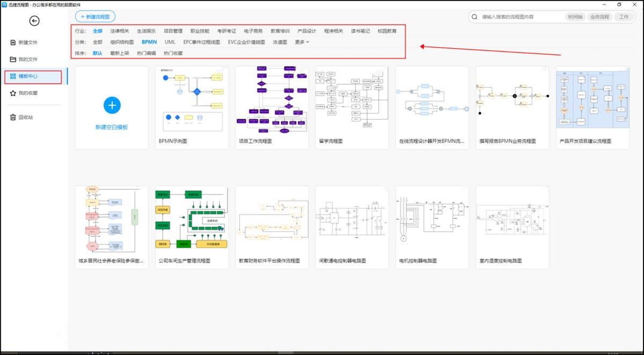Click the 新建文件 file icon
644x355 pixels.
pos(13,42)
